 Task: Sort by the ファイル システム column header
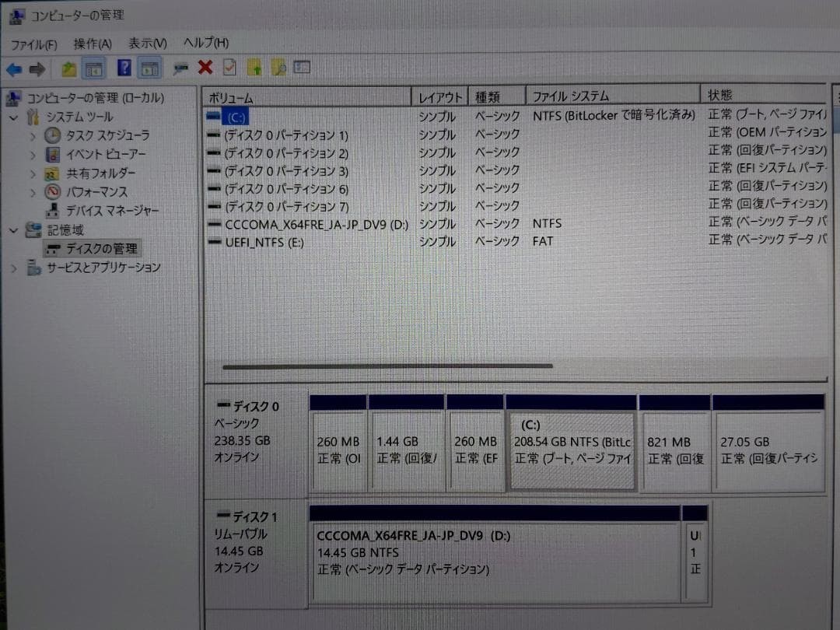(x=613, y=96)
